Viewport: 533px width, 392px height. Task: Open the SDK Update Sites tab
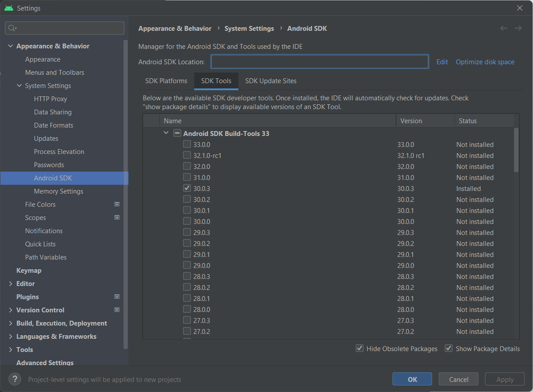pyautogui.click(x=271, y=81)
